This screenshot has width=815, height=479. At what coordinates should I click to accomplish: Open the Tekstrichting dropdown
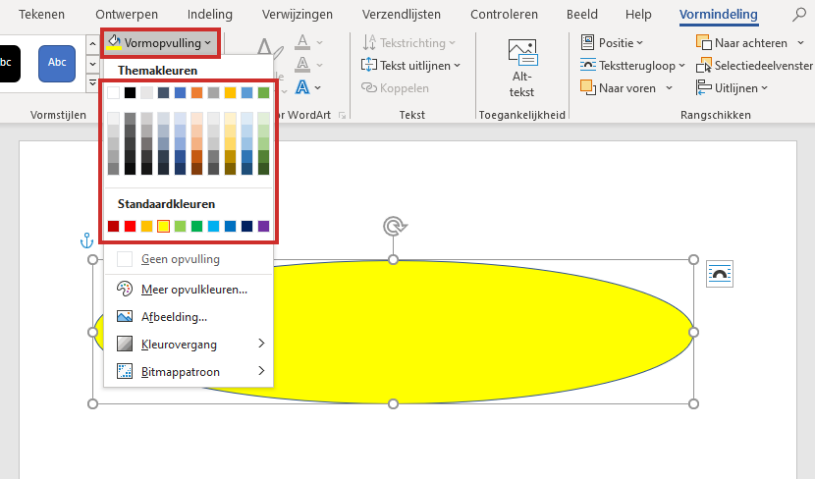[x=409, y=43]
